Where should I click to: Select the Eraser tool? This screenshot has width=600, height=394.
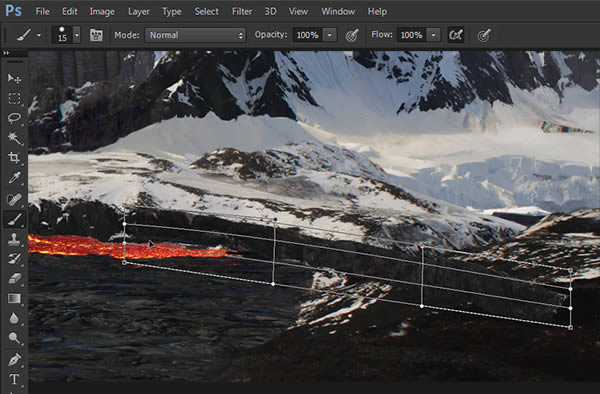point(14,278)
